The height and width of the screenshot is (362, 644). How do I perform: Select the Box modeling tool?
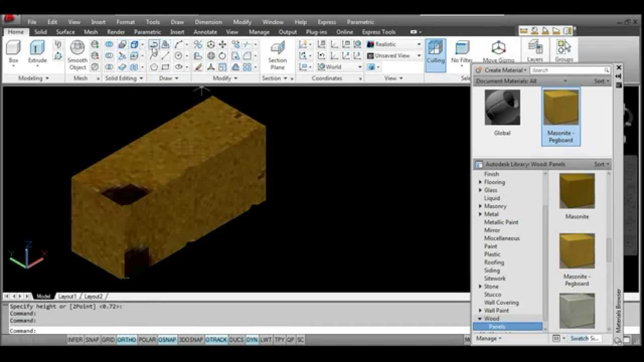click(14, 52)
